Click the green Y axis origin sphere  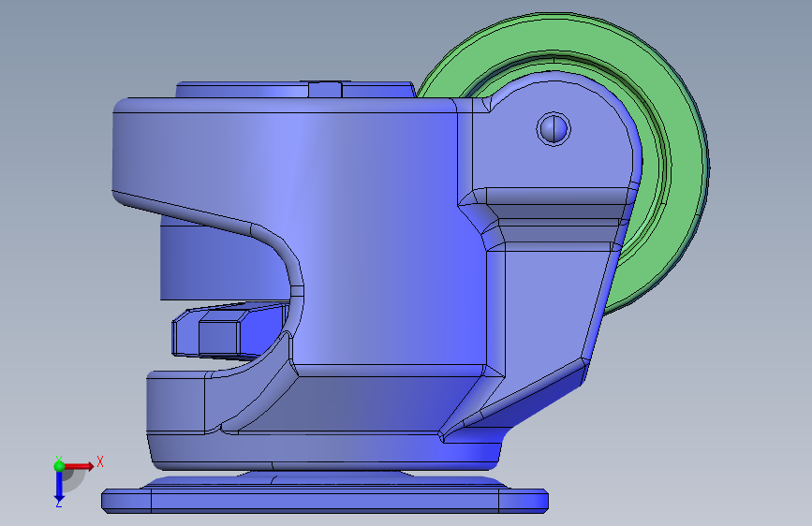(59, 466)
